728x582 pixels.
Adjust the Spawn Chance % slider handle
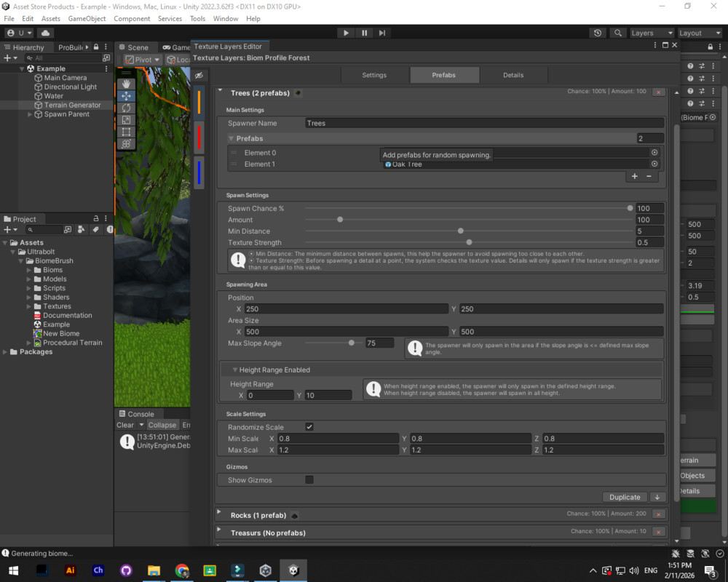pos(630,208)
